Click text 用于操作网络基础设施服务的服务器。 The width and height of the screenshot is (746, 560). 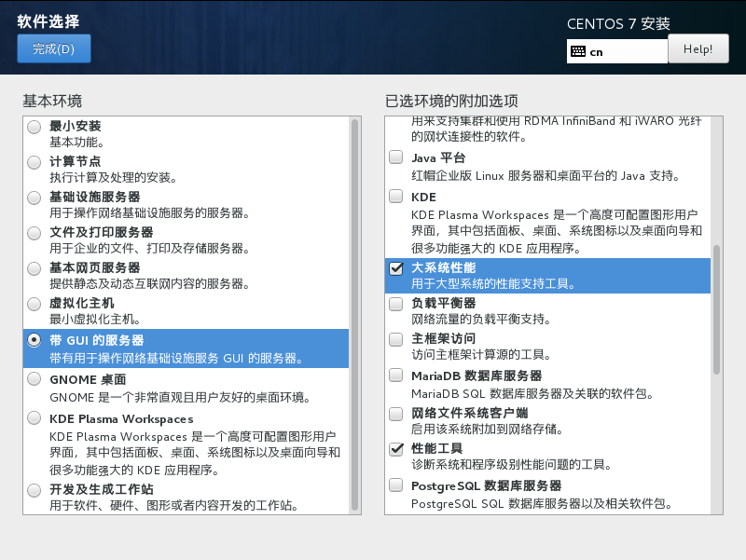(150, 213)
